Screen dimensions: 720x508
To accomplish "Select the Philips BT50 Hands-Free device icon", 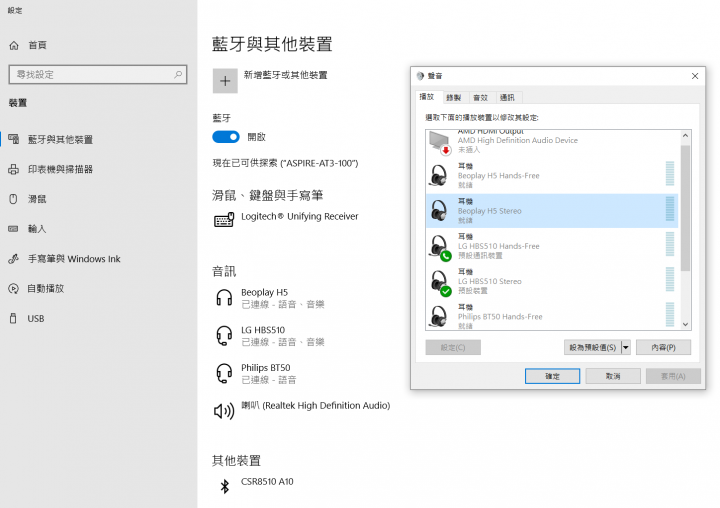I will (x=439, y=317).
